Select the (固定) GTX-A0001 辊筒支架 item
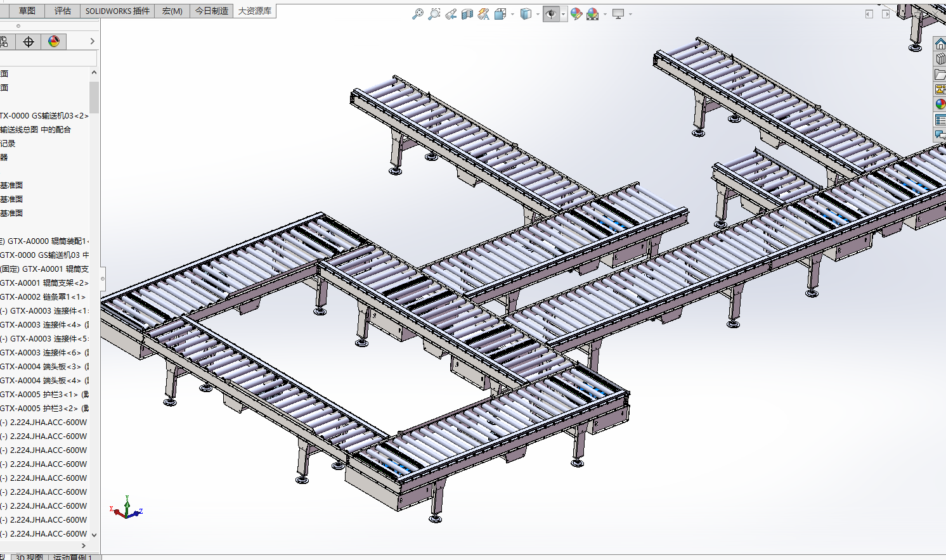 pos(44,269)
